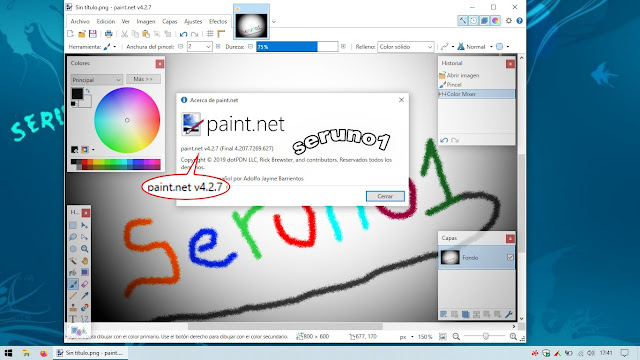Swap primary and secondary colors arrow
This screenshot has height=360, width=640.
(x=87, y=91)
